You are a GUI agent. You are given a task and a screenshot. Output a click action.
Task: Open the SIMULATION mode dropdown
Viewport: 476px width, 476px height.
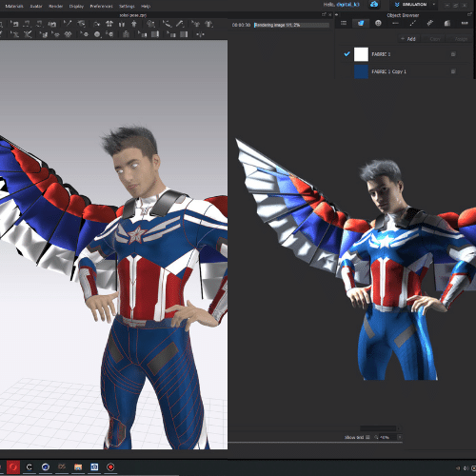[414, 5]
